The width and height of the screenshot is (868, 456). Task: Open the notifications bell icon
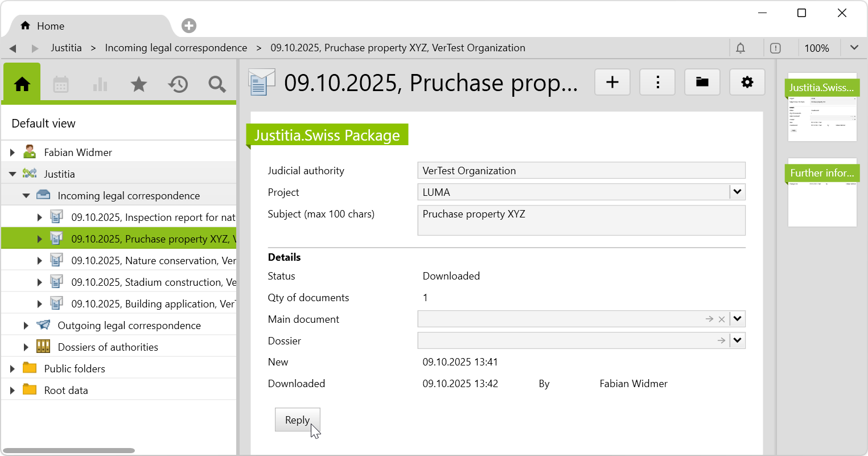pos(741,48)
